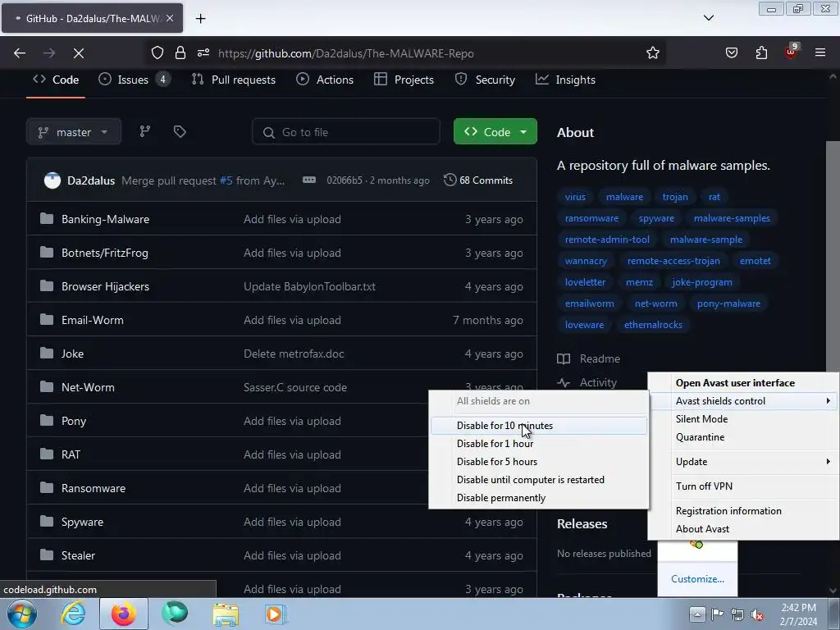The width and height of the screenshot is (840, 630).
Task: Open the Projects tab
Action: click(404, 80)
